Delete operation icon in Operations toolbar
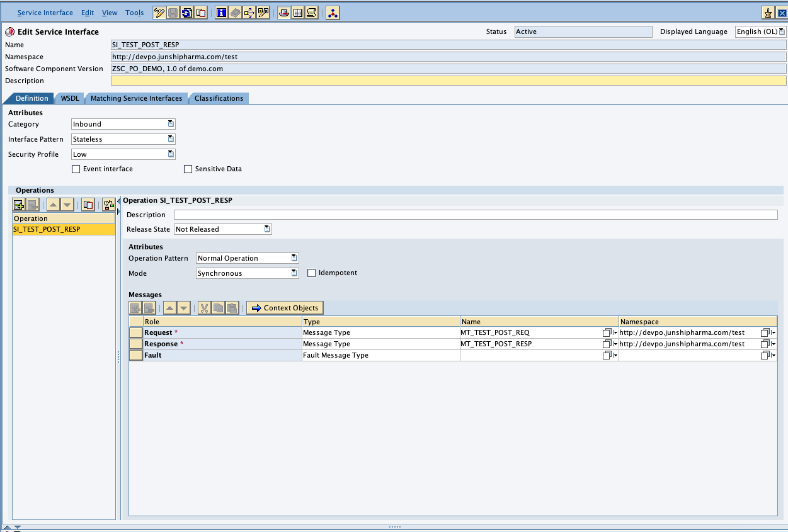788x532 pixels. tap(33, 205)
